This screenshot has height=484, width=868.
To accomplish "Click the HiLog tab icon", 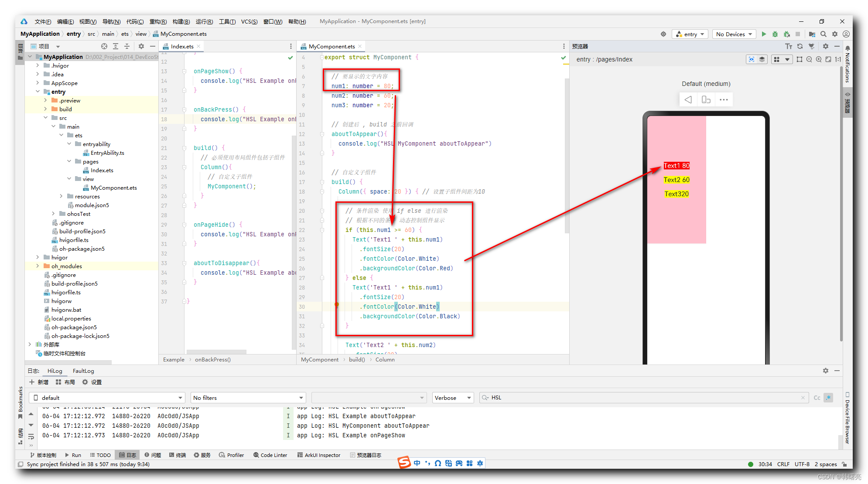I will [54, 371].
